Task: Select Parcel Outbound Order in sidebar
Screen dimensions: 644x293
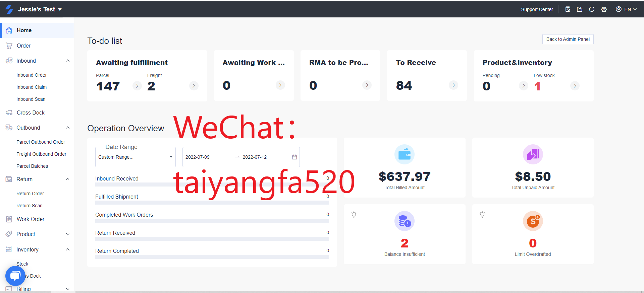Action: [41, 142]
